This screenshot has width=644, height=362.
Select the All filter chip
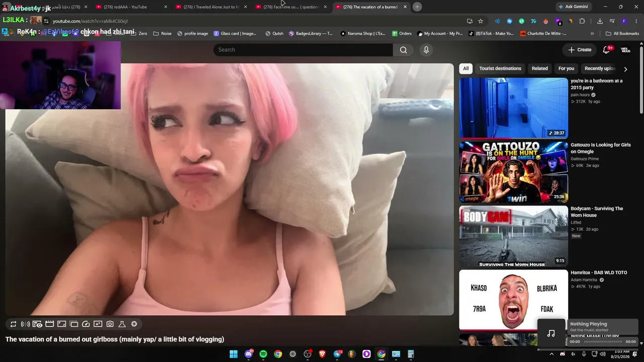click(466, 68)
